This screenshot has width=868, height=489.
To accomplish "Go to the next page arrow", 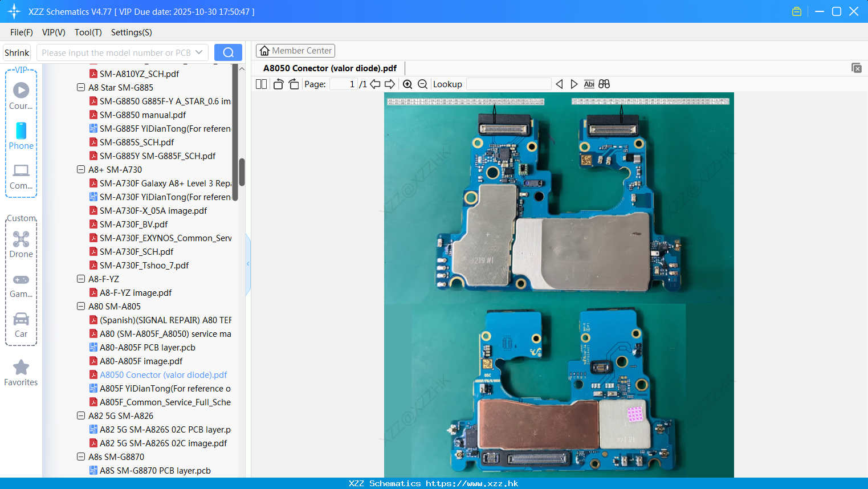I will (390, 84).
